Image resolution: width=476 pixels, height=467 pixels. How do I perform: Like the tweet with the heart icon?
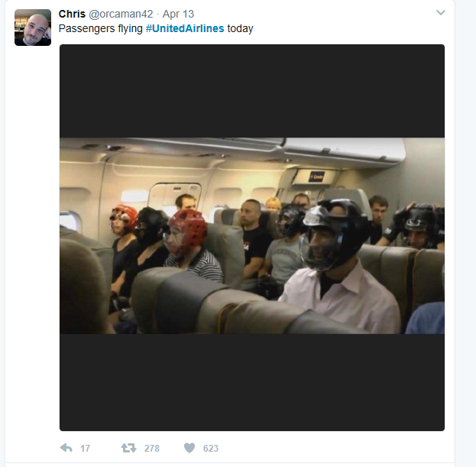click(x=189, y=448)
